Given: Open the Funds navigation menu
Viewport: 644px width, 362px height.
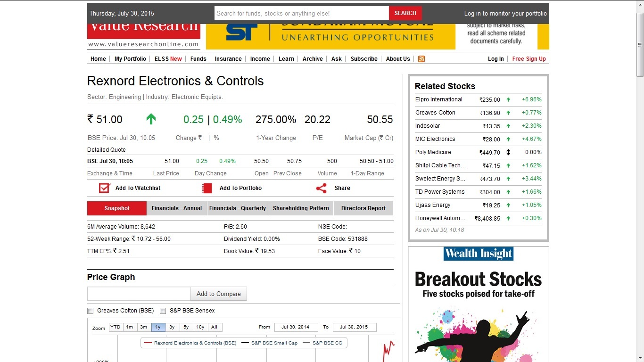Looking at the screenshot, I should (x=198, y=59).
